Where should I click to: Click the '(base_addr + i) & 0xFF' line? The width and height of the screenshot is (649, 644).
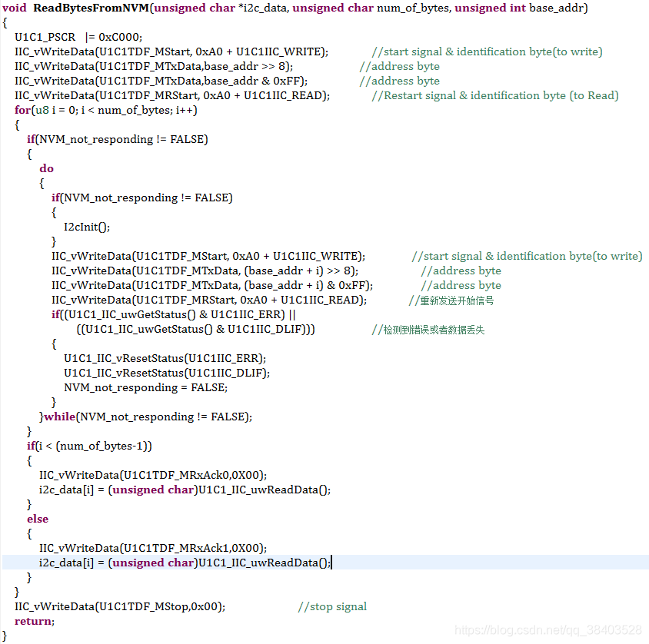point(212,285)
